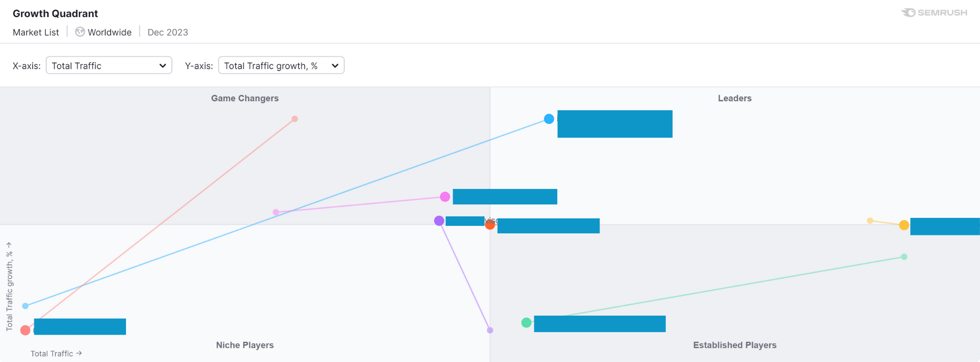The height and width of the screenshot is (362, 980).
Task: Select the large purple data point
Action: [439, 221]
